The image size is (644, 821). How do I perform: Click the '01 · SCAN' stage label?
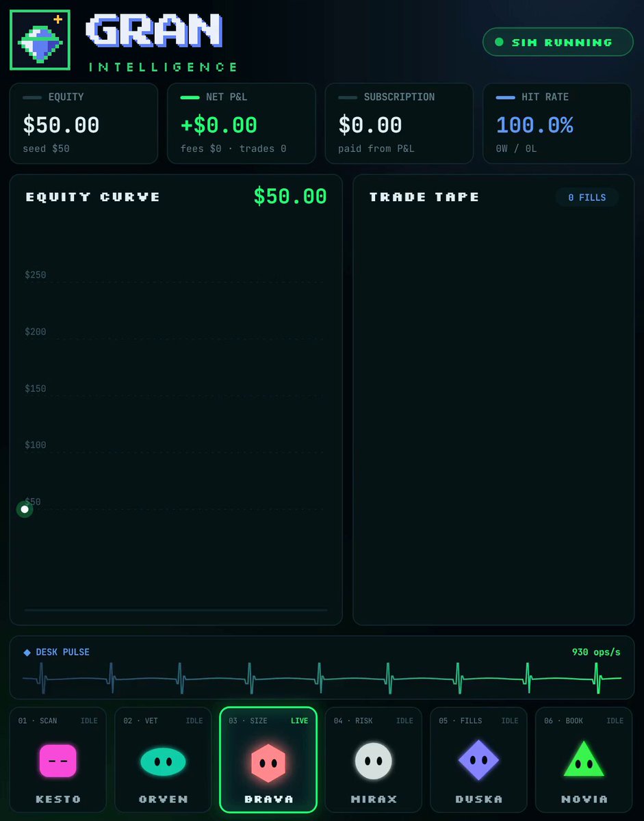tap(38, 721)
